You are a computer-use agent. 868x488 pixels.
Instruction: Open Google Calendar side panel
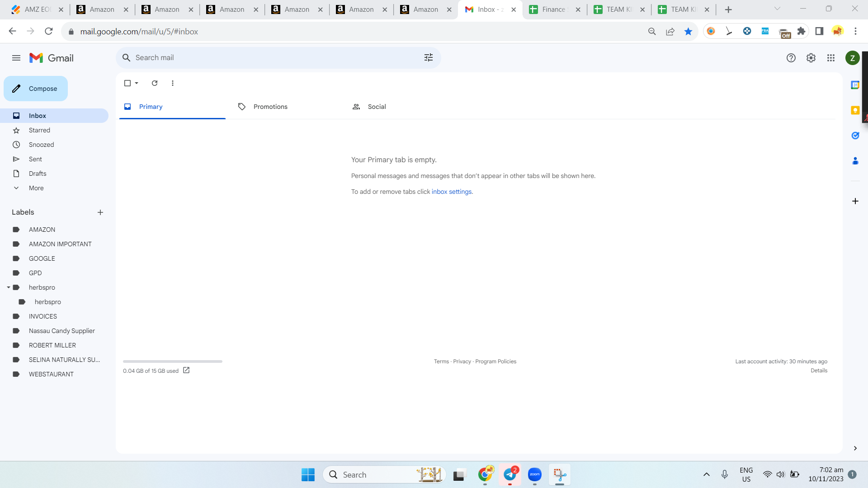855,85
